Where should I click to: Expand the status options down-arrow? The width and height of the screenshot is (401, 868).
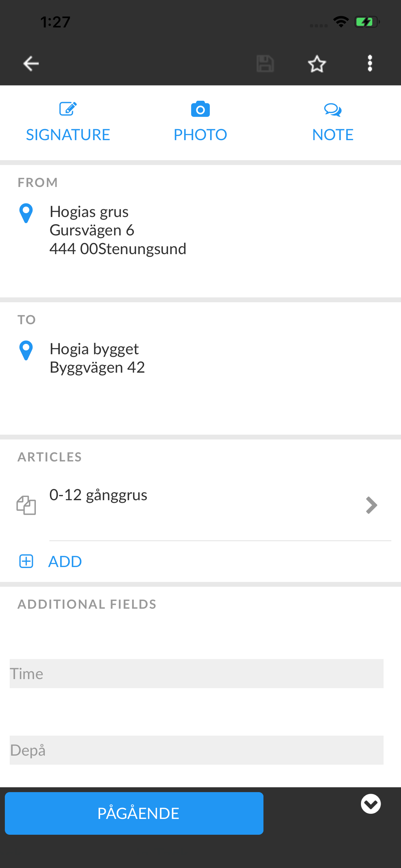click(371, 804)
